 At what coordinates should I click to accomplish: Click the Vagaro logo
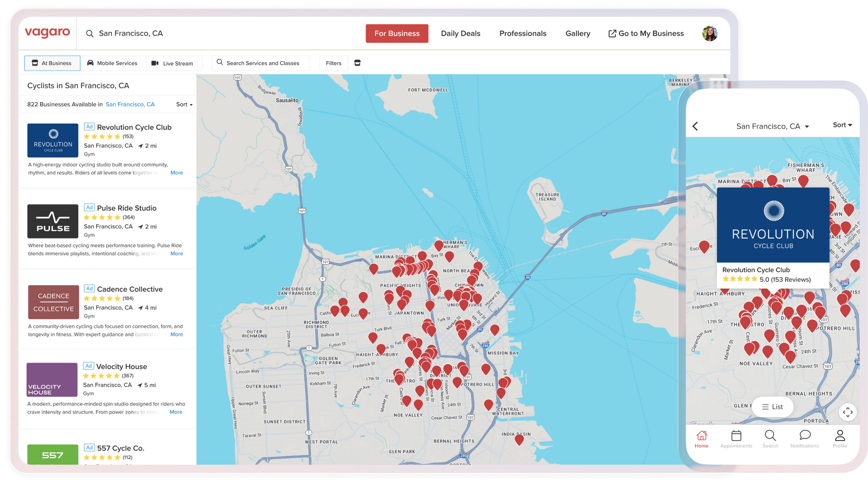47,33
